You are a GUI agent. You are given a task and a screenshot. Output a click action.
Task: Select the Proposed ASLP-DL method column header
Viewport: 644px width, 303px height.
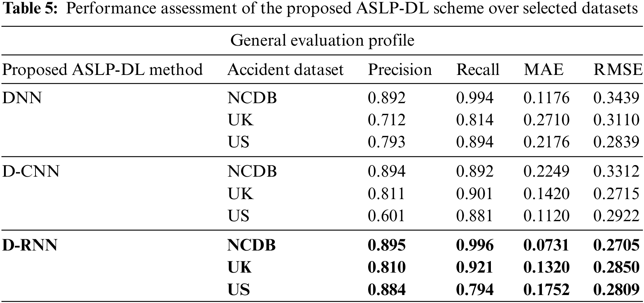pyautogui.click(x=102, y=70)
